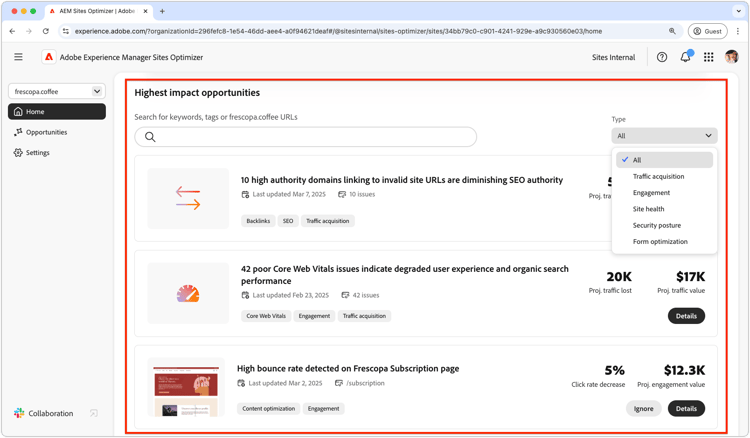Open the notifications bell
This screenshot has height=438, width=750.
(685, 57)
